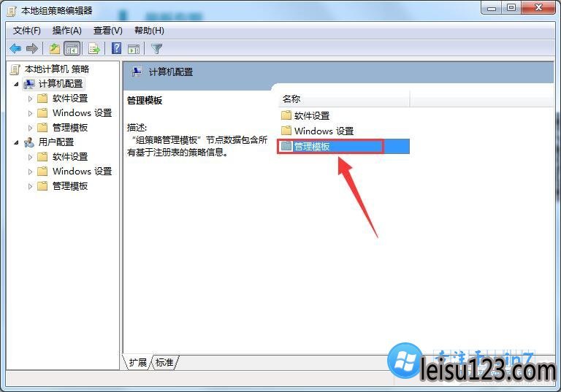Click the Forward arrow toolbar icon
This screenshot has height=392, width=561.
pyautogui.click(x=32, y=48)
